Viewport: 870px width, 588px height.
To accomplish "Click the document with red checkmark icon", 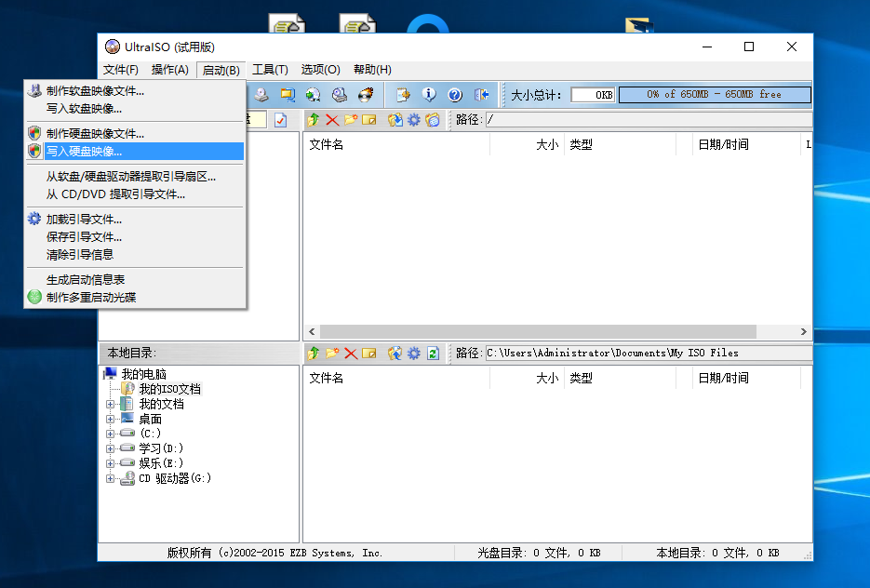I will tap(281, 120).
